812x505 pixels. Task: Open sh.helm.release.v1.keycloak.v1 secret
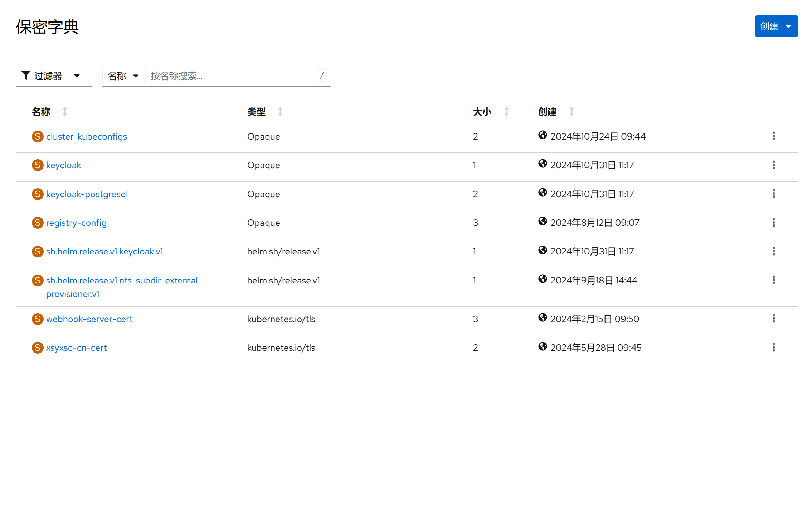point(104,252)
